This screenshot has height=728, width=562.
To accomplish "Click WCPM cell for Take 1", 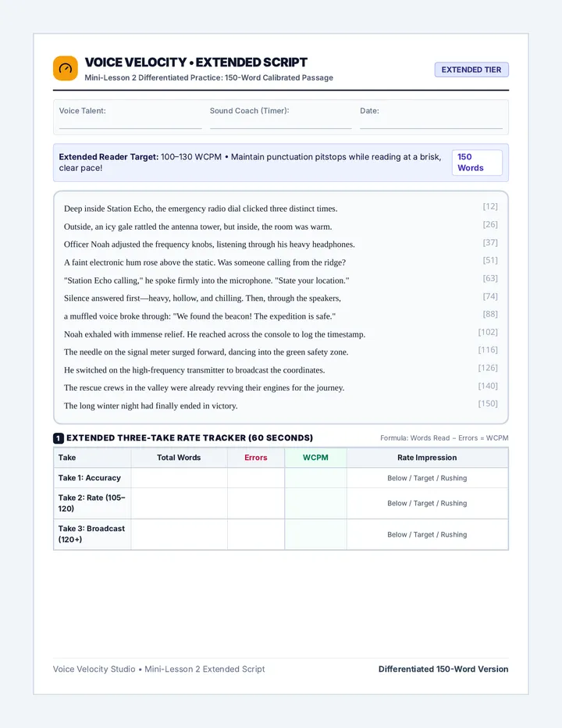I will (315, 478).
